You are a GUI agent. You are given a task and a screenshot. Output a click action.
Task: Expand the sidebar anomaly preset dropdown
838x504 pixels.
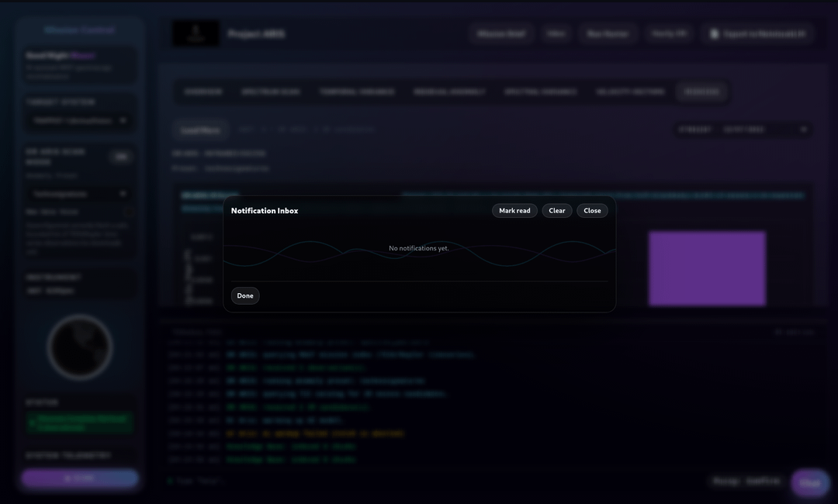[79, 194]
